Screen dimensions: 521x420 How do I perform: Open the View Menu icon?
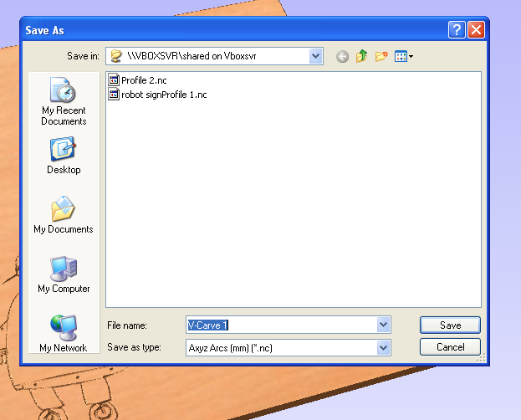(x=404, y=56)
